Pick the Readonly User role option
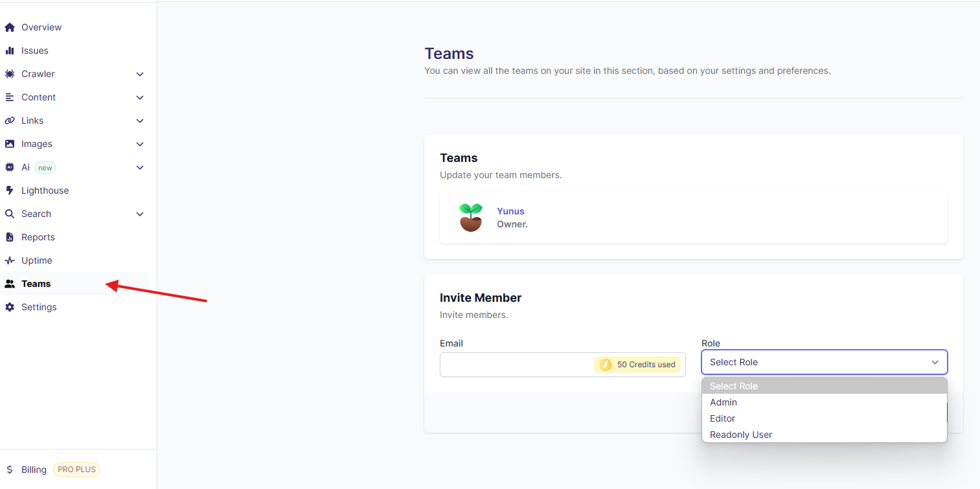This screenshot has width=980, height=489. 741,435
